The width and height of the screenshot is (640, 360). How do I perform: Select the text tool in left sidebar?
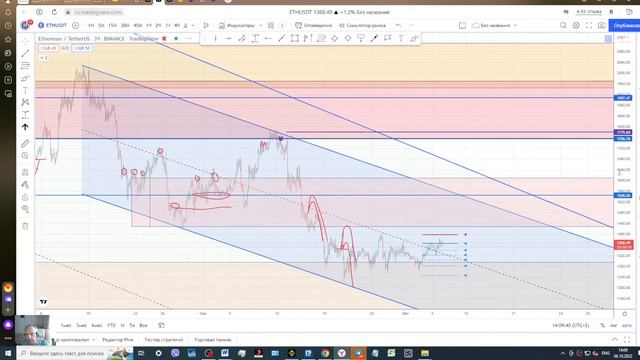tap(25, 90)
